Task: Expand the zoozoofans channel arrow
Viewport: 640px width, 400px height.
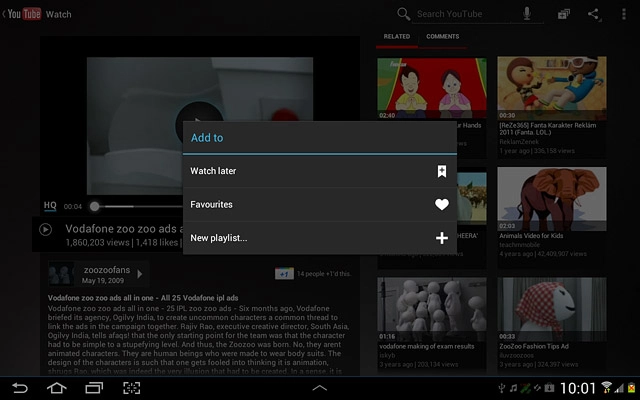Action: (142, 273)
